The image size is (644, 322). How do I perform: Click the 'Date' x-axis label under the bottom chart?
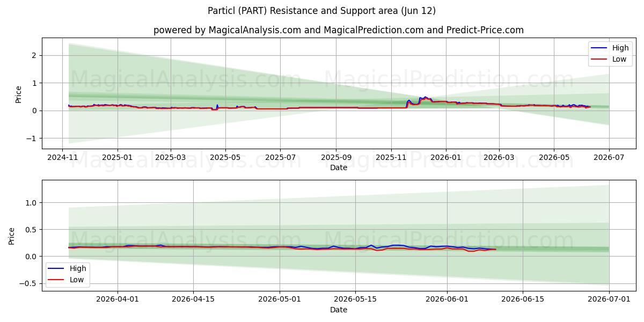pos(339,310)
